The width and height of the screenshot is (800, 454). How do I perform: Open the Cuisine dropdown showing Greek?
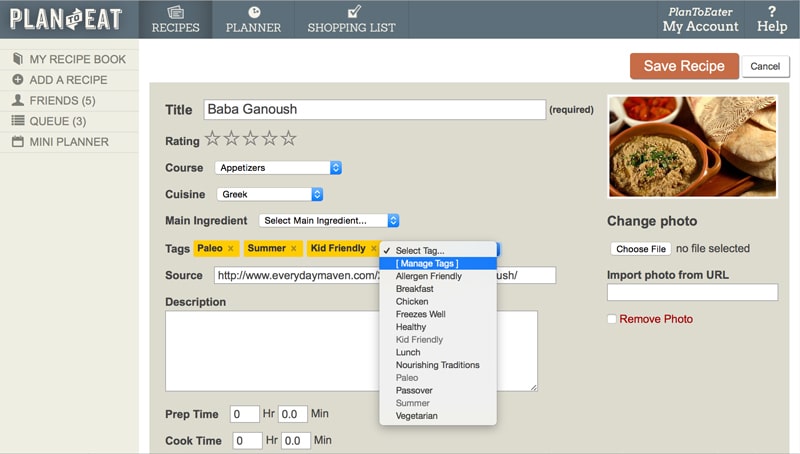click(x=270, y=194)
